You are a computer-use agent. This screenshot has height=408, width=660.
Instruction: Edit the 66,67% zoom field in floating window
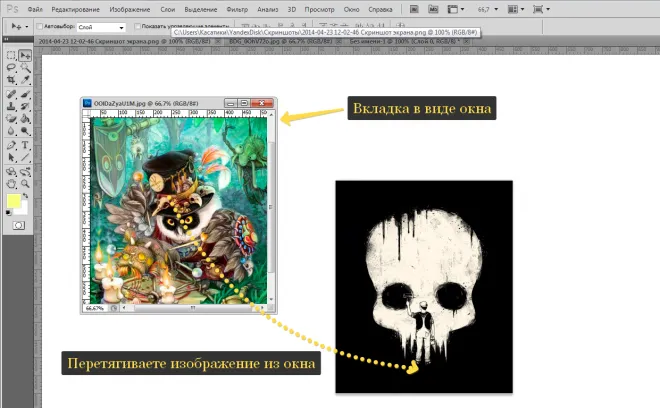[x=95, y=308]
